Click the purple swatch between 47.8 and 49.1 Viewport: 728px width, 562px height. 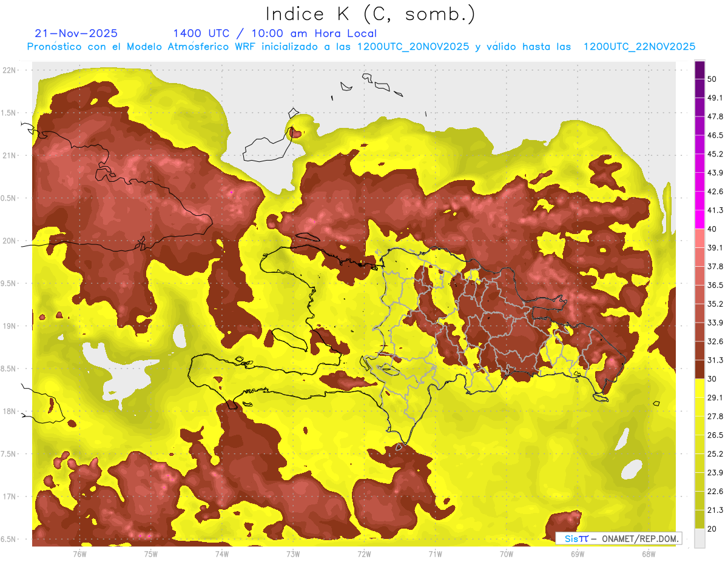tap(699, 107)
